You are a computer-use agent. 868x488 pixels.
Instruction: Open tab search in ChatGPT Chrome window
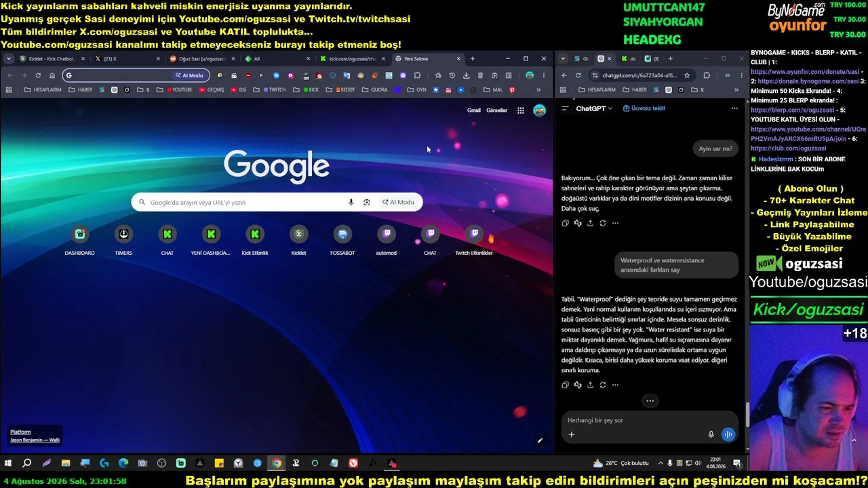pos(563,59)
